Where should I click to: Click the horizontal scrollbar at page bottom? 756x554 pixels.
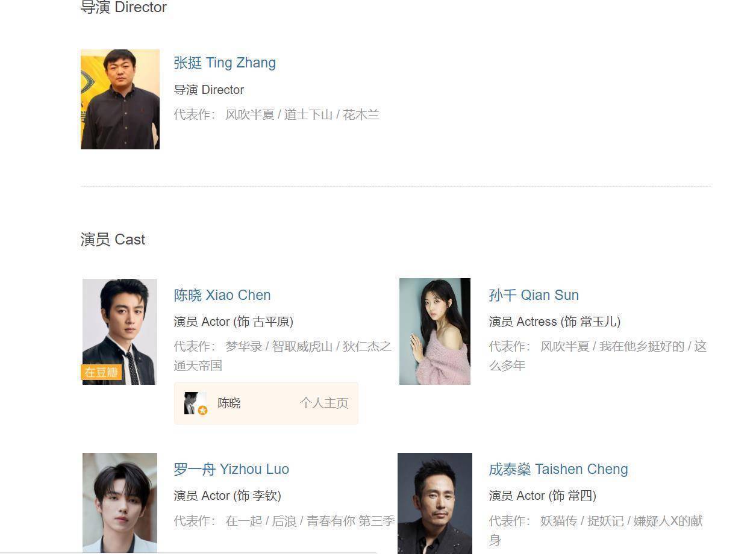pos(189,552)
